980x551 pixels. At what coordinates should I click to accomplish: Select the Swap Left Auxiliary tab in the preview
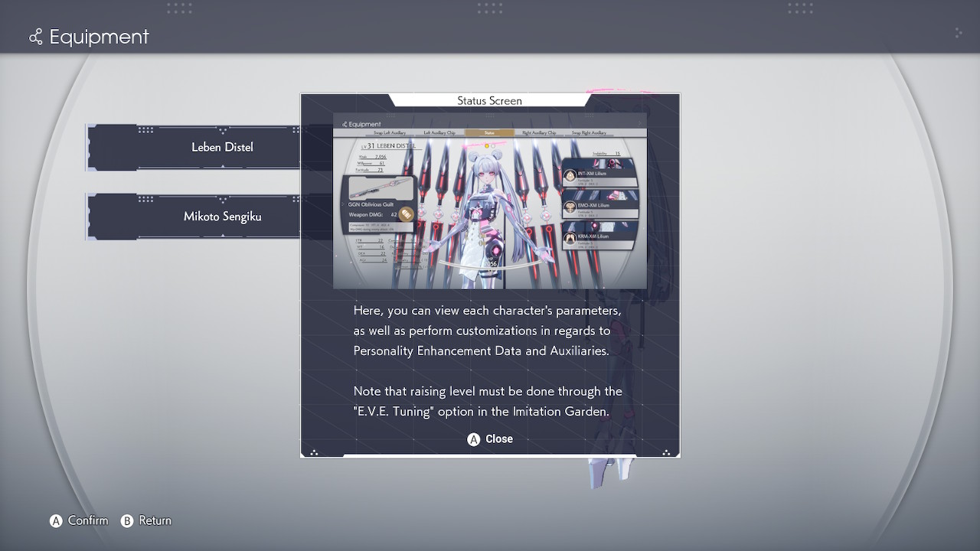click(390, 133)
